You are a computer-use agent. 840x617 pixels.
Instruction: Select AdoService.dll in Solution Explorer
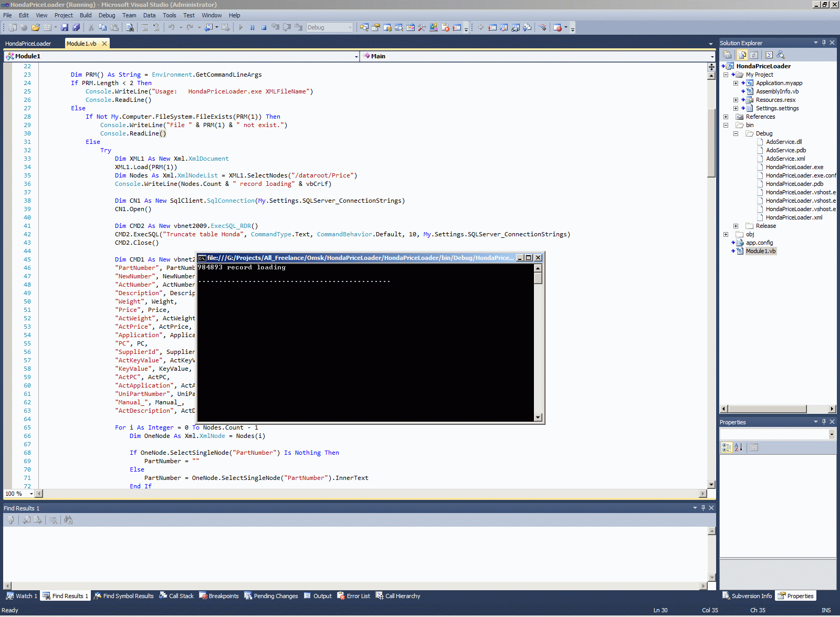click(784, 142)
